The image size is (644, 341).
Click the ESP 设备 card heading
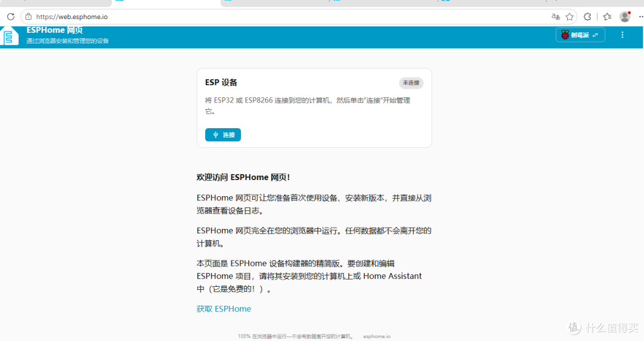221,83
